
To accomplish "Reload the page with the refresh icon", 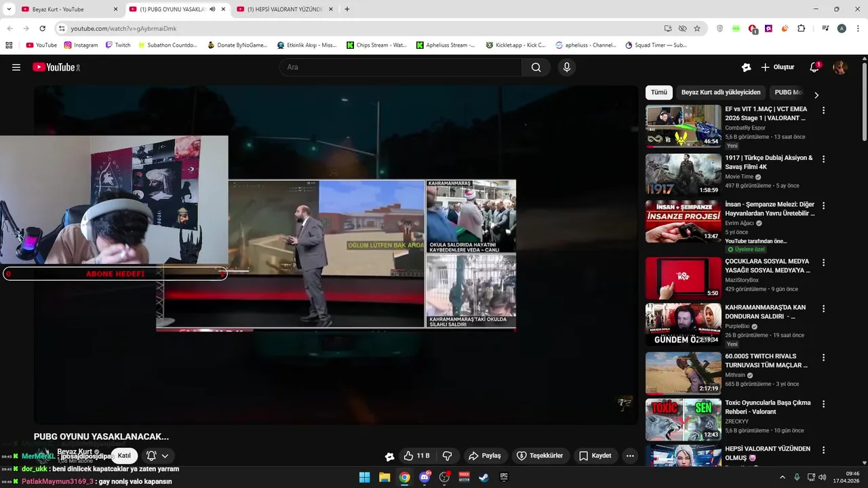I will (x=43, y=28).
